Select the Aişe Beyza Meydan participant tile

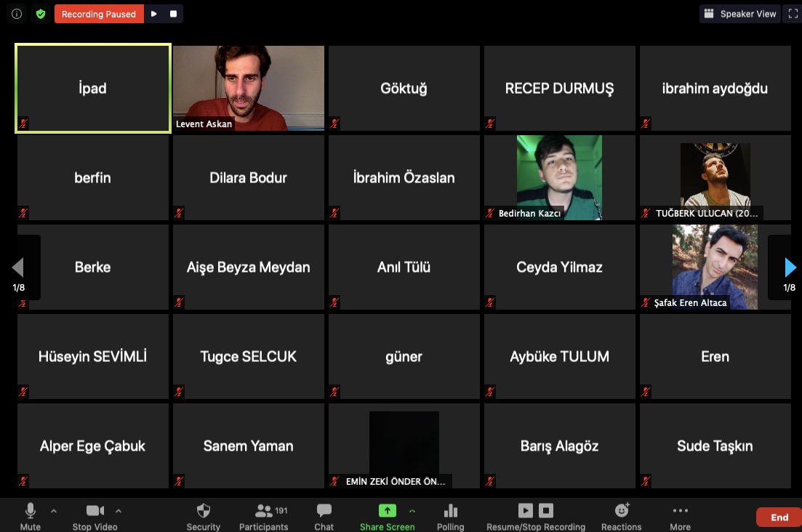(249, 267)
